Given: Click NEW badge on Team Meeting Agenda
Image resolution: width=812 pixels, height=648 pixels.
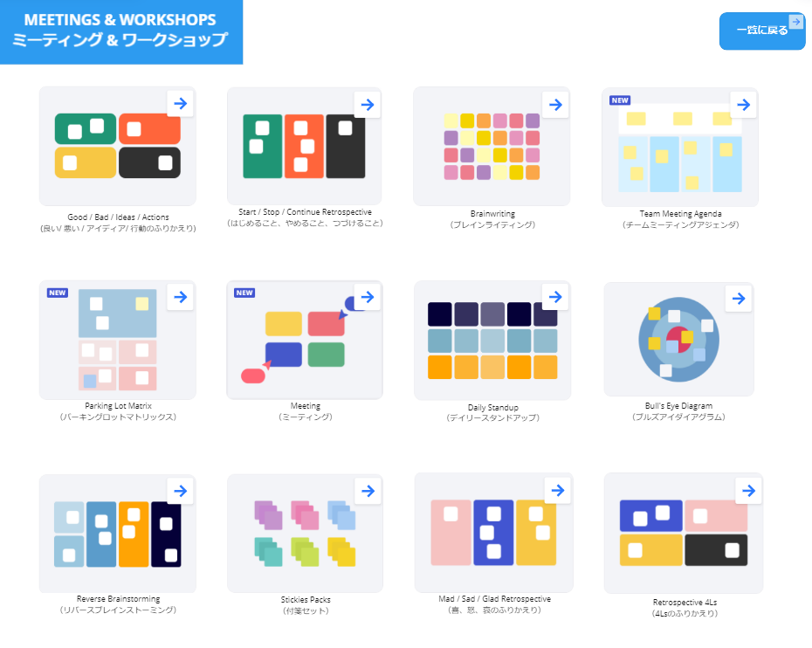Looking at the screenshot, I should (620, 100).
